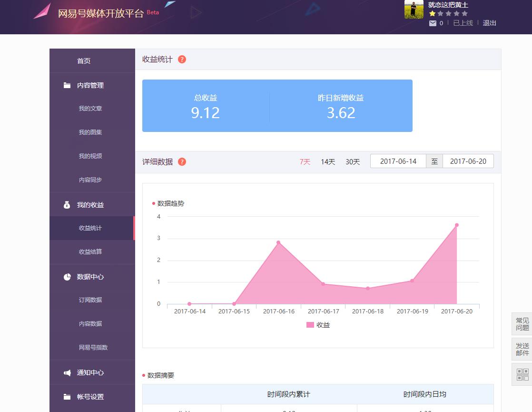Click the user avatar thumbnail in header
Image resolution: width=532 pixels, height=412 pixels.
(414, 10)
